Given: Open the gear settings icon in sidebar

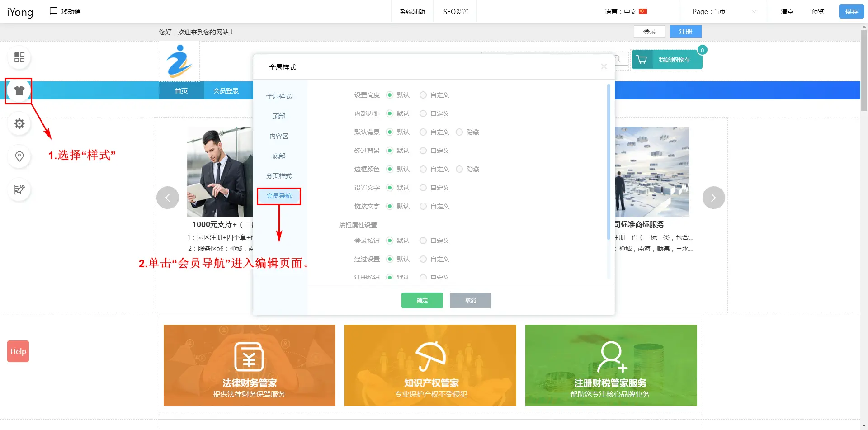Looking at the screenshot, I should pos(19,123).
